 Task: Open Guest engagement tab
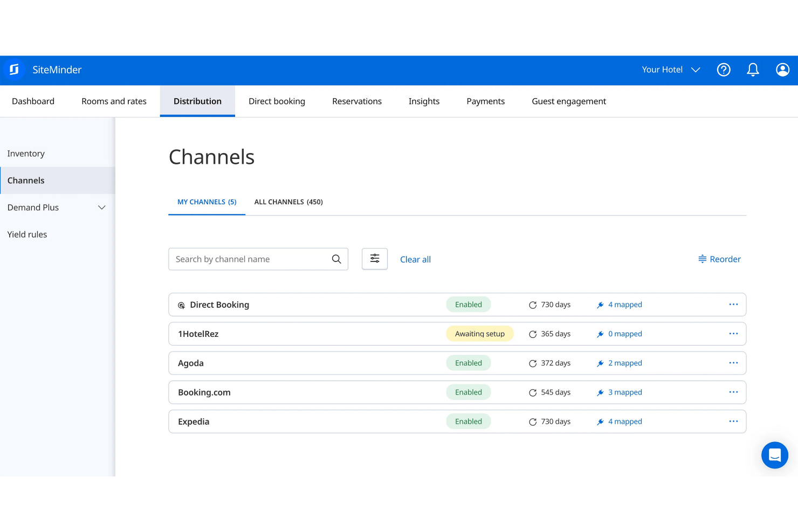[569, 101]
